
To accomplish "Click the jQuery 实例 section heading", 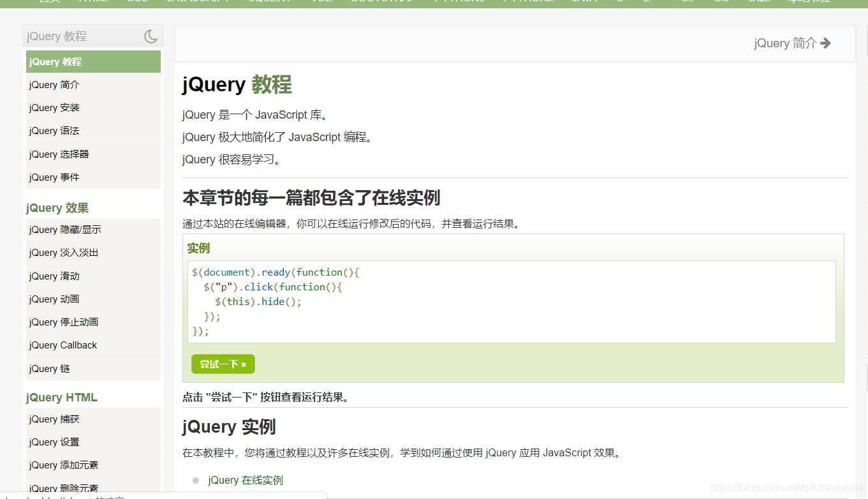I will (x=229, y=427).
